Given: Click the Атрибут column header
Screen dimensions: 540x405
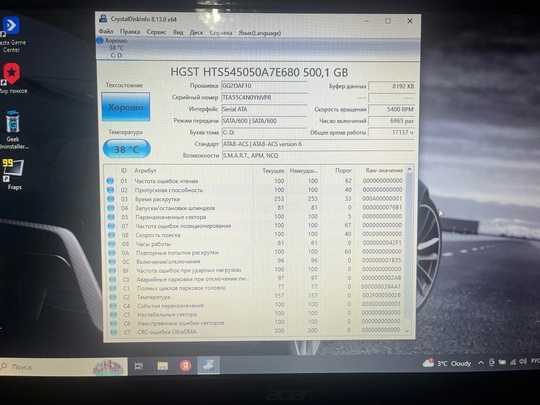Looking at the screenshot, I should pyautogui.click(x=145, y=170).
